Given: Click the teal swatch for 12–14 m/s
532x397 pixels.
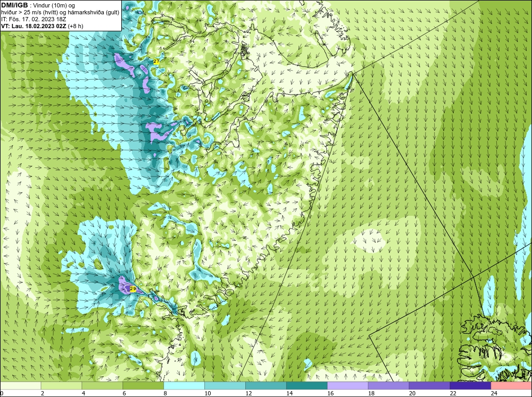Looking at the screenshot, I should tap(265, 385).
